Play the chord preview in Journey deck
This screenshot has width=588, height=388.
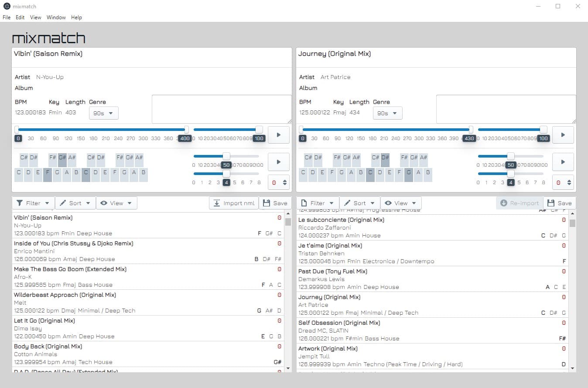pyautogui.click(x=563, y=162)
